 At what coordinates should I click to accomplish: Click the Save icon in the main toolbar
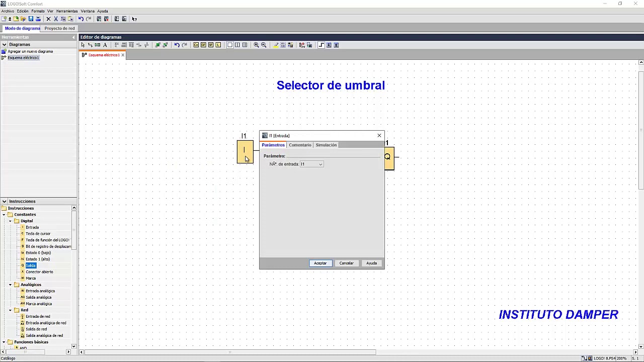31,19
